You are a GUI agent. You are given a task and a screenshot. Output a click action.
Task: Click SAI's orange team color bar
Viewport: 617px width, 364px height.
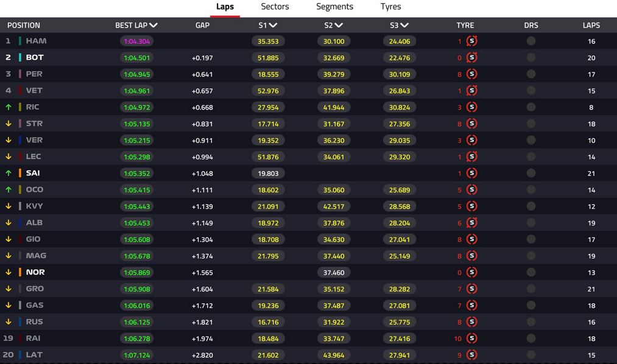coord(19,173)
